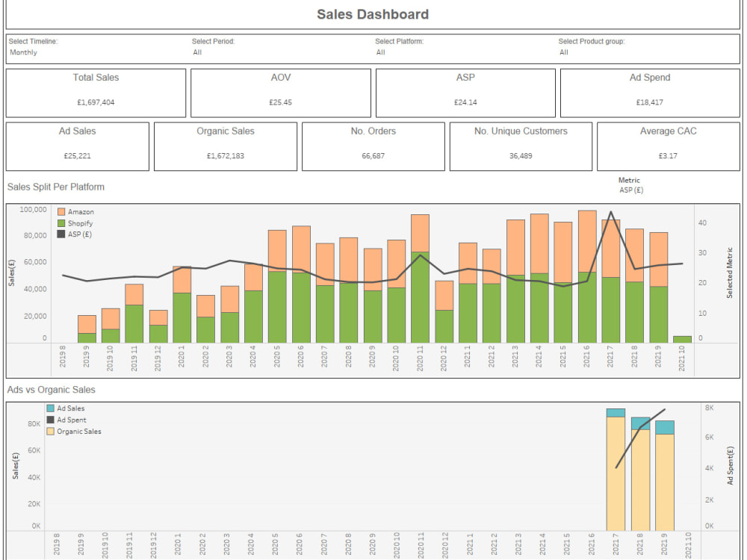Select the Average CAC card
This screenshot has height=560, width=747.
(667, 146)
